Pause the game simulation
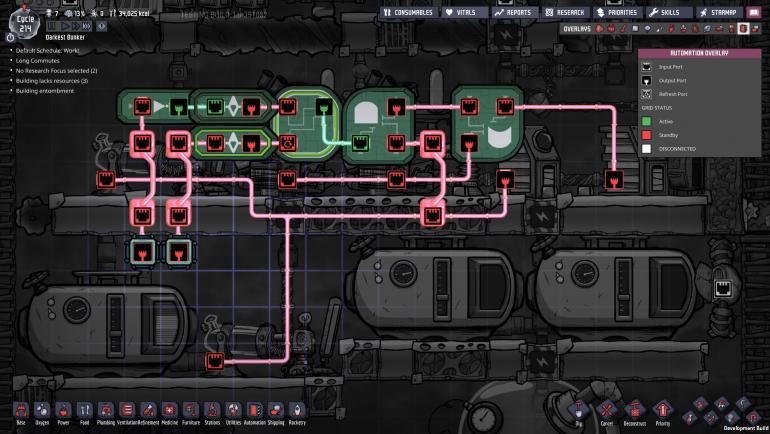The width and height of the screenshot is (770, 434). click(52, 26)
